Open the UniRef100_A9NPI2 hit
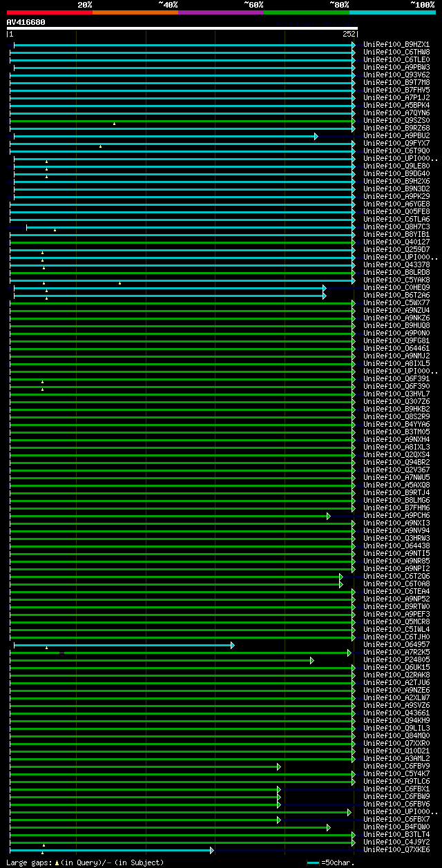Viewport: 442px width, 868px height. pos(396,569)
